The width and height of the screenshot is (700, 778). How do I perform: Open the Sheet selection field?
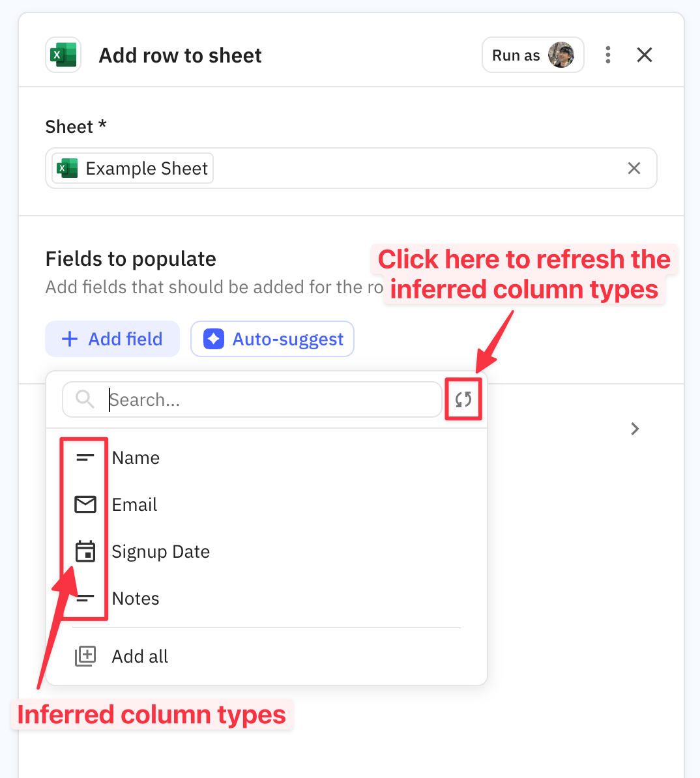tap(417, 168)
